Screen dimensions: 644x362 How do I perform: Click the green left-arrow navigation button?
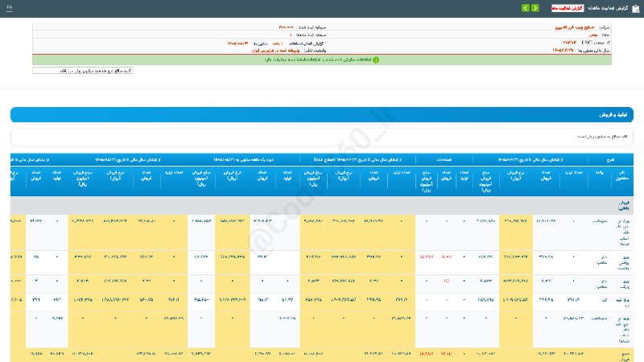(526, 8)
